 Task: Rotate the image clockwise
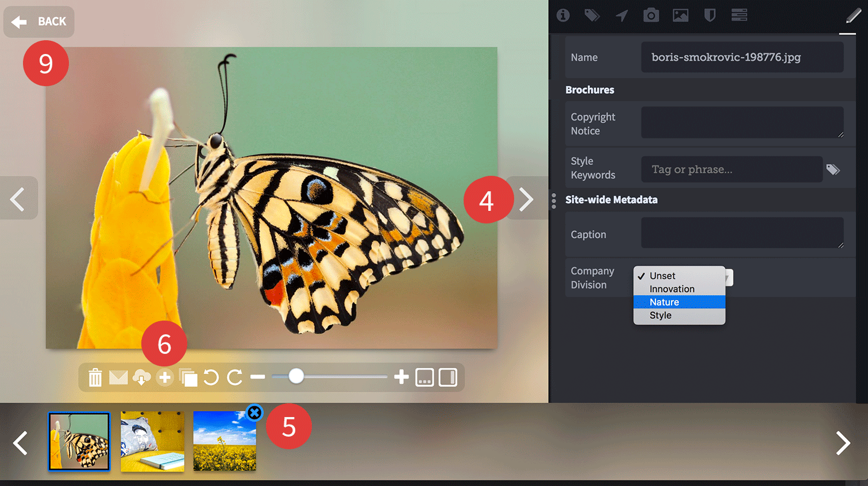[234, 377]
